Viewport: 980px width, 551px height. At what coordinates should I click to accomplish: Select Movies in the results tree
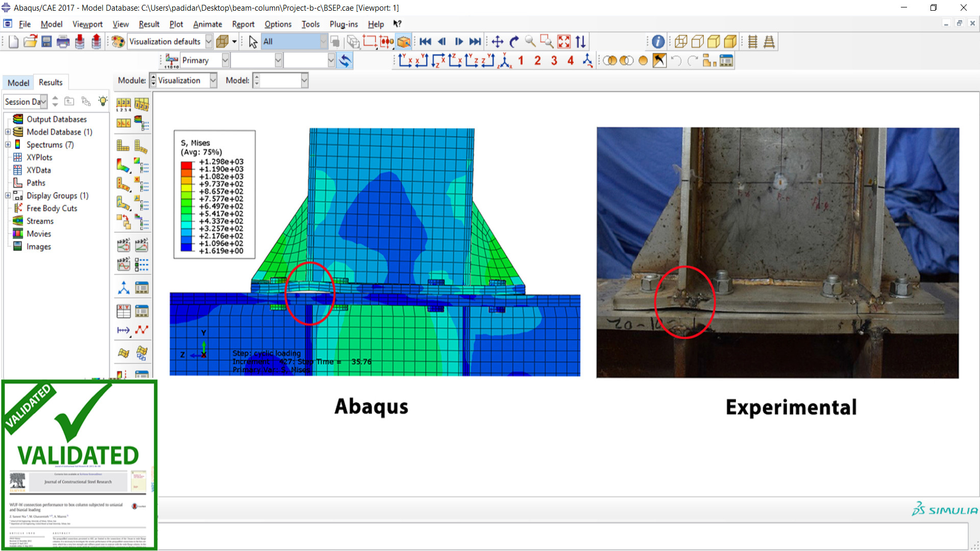[39, 234]
